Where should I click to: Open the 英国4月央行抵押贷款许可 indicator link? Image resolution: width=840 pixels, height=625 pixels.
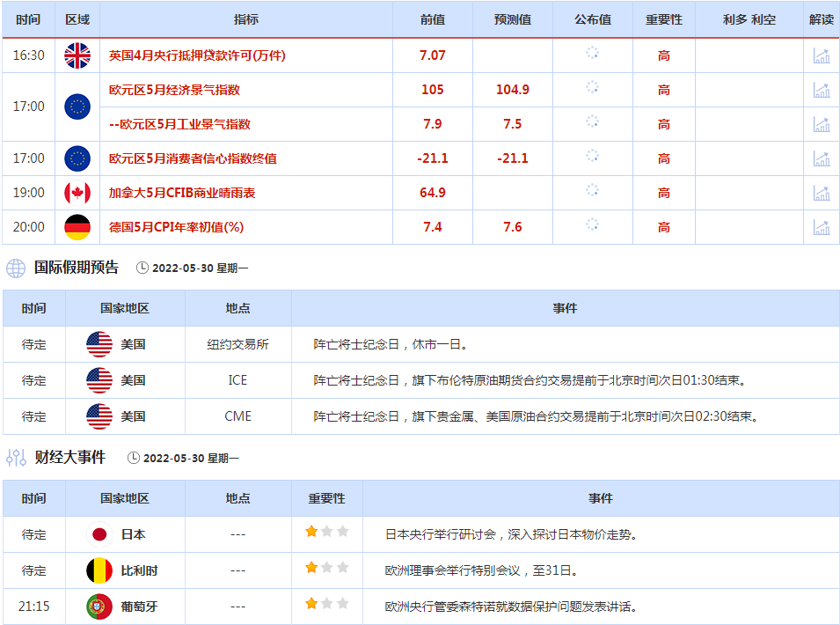197,55
